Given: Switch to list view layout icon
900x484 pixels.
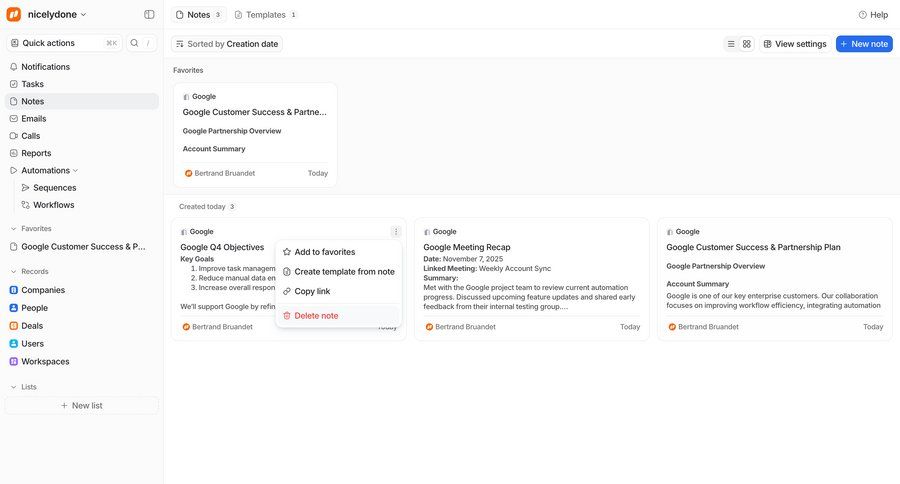Looking at the screenshot, I should click(x=731, y=44).
